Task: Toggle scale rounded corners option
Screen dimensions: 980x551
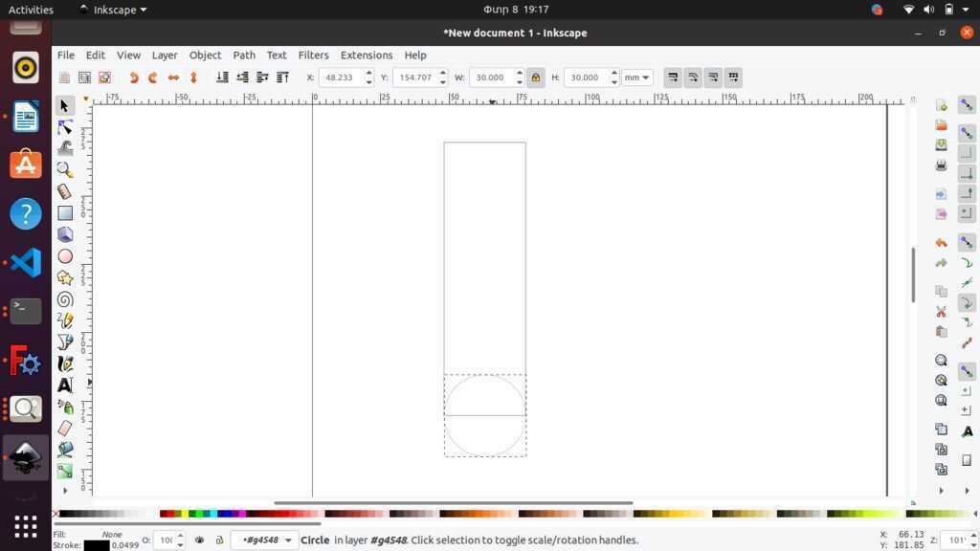Action: (693, 77)
